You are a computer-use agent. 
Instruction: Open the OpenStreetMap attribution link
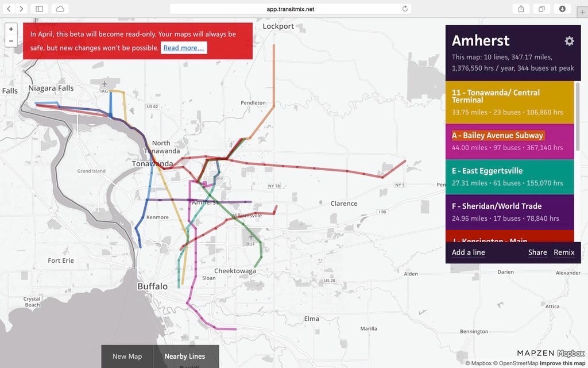[516, 363]
